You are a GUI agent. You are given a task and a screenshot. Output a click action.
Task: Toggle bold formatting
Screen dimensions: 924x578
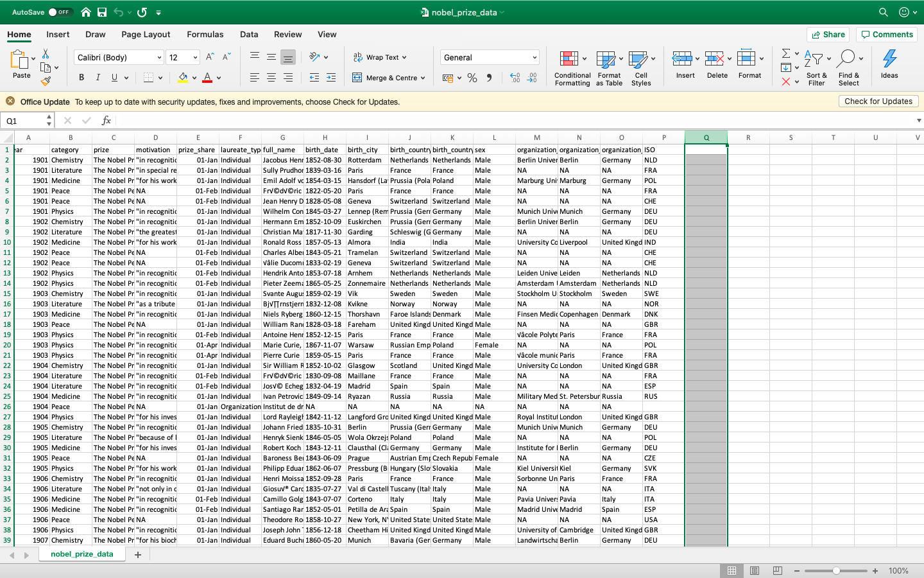click(81, 77)
